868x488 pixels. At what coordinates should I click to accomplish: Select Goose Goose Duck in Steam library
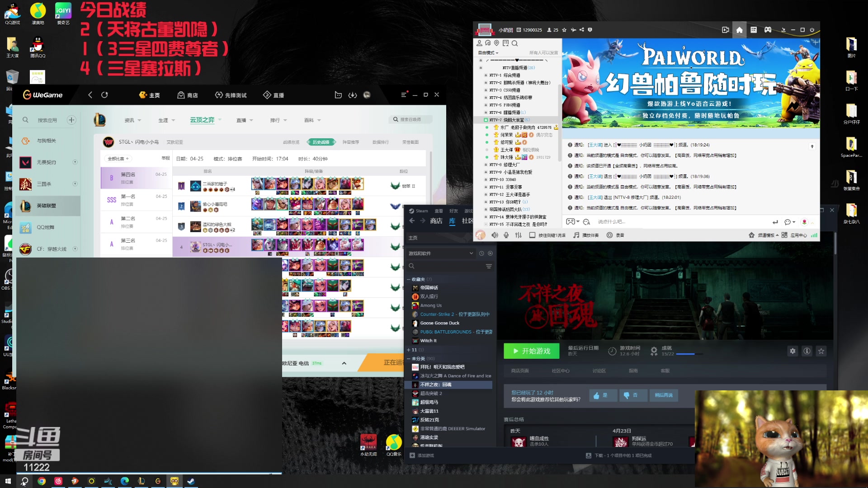[x=439, y=323]
